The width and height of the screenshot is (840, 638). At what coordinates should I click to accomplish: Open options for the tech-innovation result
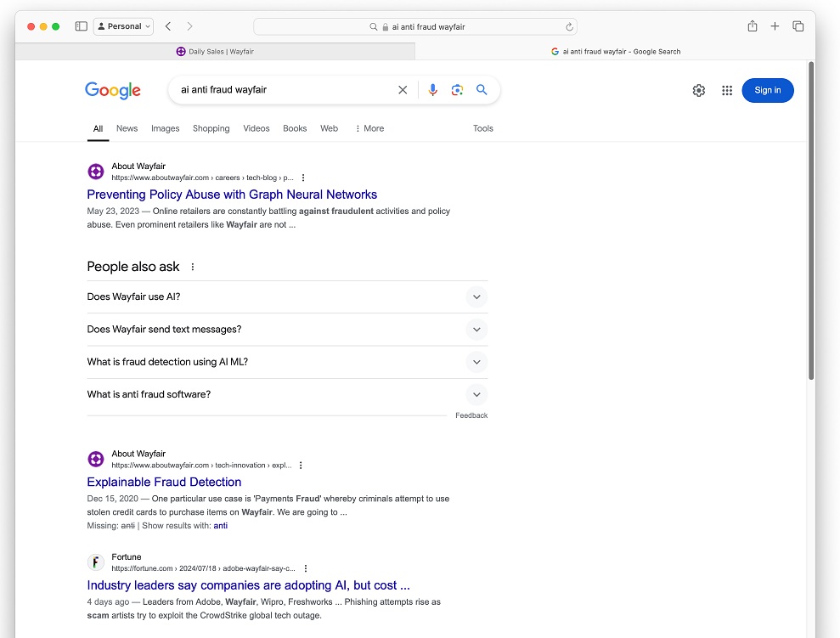pyautogui.click(x=301, y=466)
